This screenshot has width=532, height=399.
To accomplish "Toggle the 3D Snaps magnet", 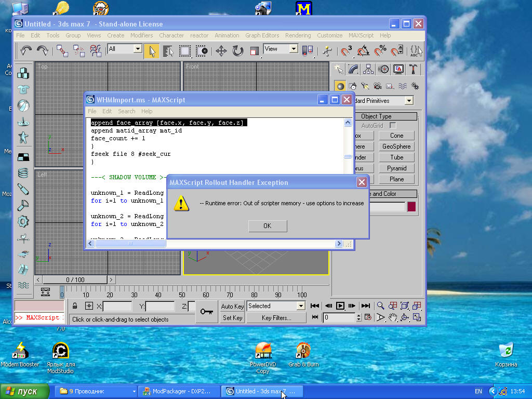I will (346, 51).
